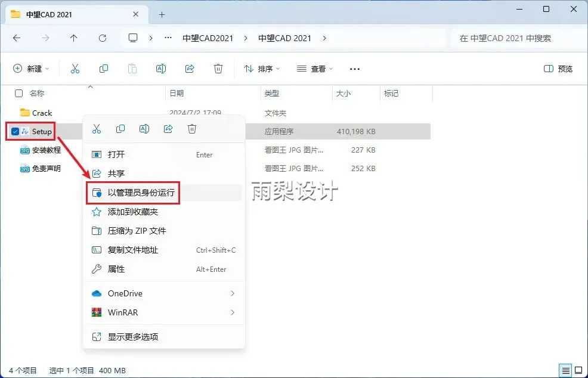The height and width of the screenshot is (378, 588).
Task: Uncheck the Setup file checkbox
Action: click(15, 131)
